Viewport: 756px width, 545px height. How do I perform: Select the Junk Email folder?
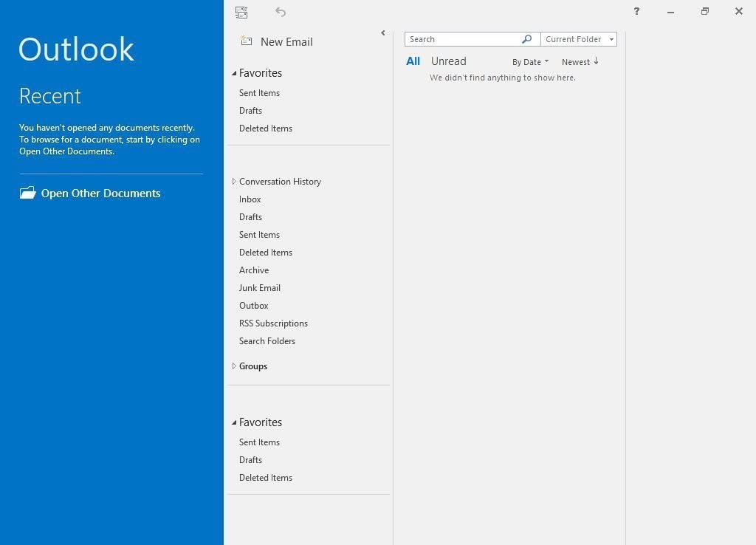pyautogui.click(x=259, y=288)
